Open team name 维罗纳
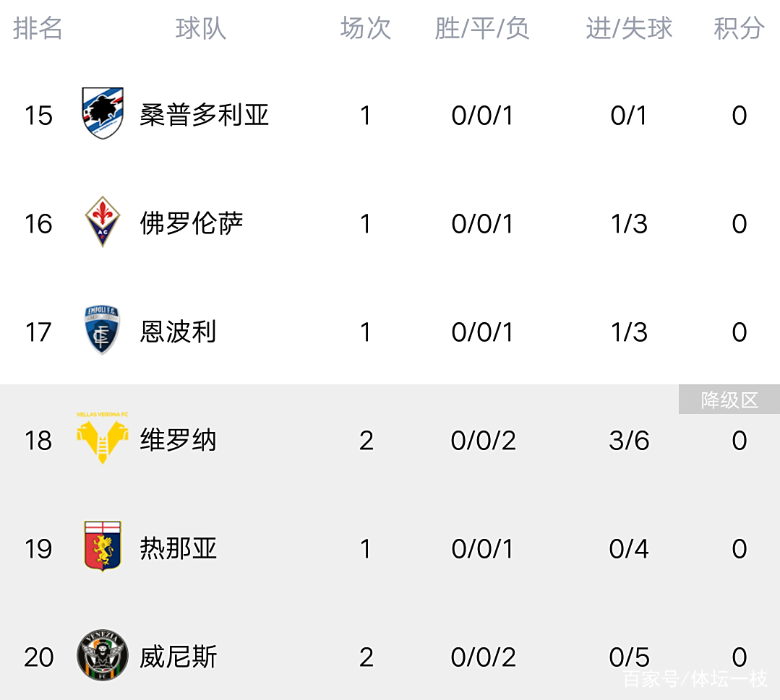Image resolution: width=780 pixels, height=700 pixels. [x=178, y=440]
